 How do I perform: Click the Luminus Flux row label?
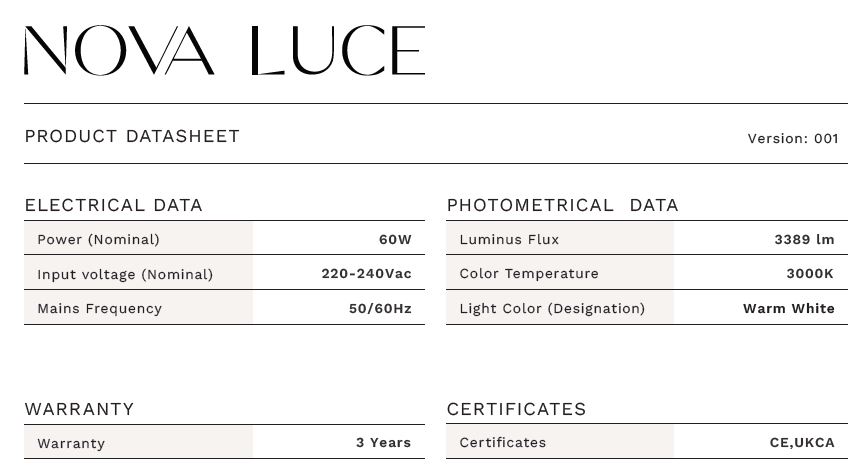pyautogui.click(x=509, y=239)
